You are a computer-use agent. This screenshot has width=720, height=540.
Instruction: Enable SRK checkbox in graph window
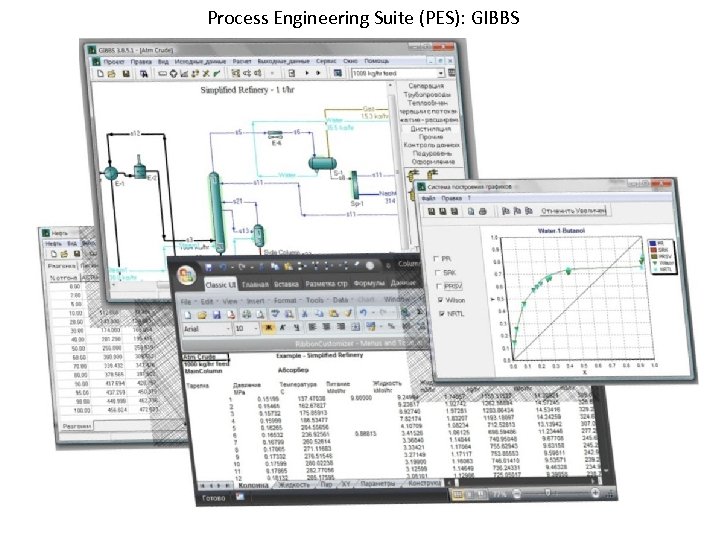[x=437, y=272]
